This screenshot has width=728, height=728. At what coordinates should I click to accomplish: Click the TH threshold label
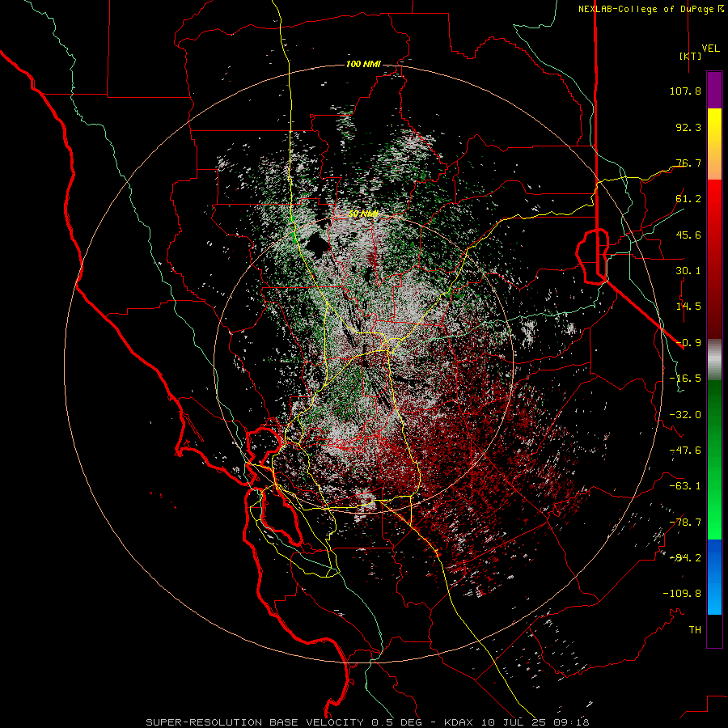coord(695,630)
